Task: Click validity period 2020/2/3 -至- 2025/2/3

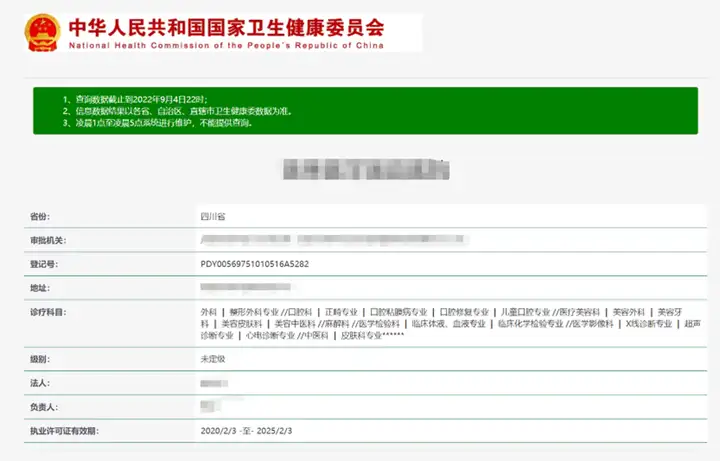Action: (x=247, y=431)
